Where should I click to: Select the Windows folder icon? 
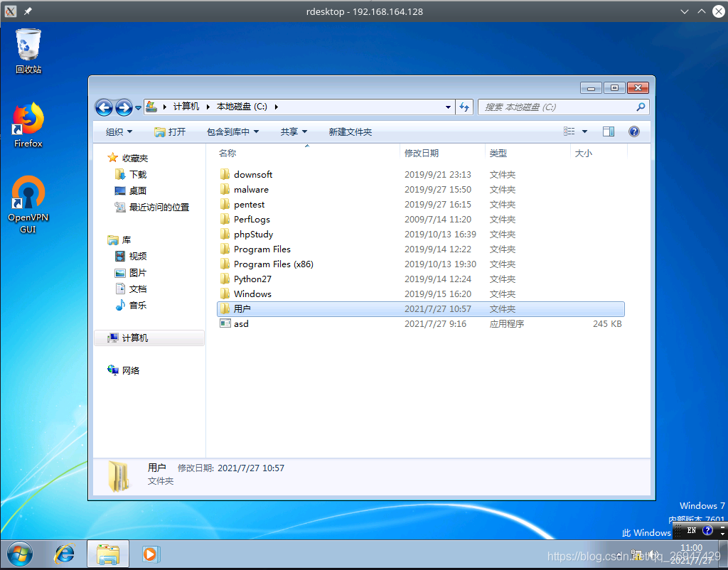click(x=225, y=294)
